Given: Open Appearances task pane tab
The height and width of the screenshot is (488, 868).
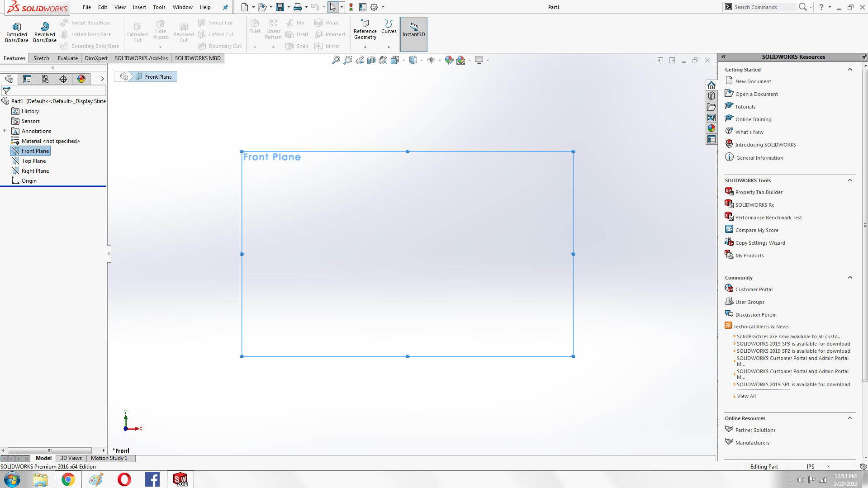Looking at the screenshot, I should tap(711, 128).
